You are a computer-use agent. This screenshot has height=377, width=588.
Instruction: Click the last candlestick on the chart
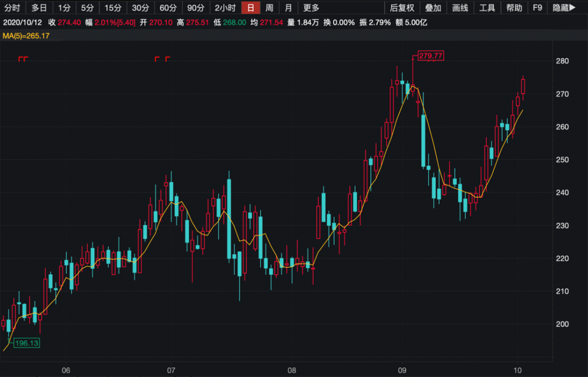point(523,86)
